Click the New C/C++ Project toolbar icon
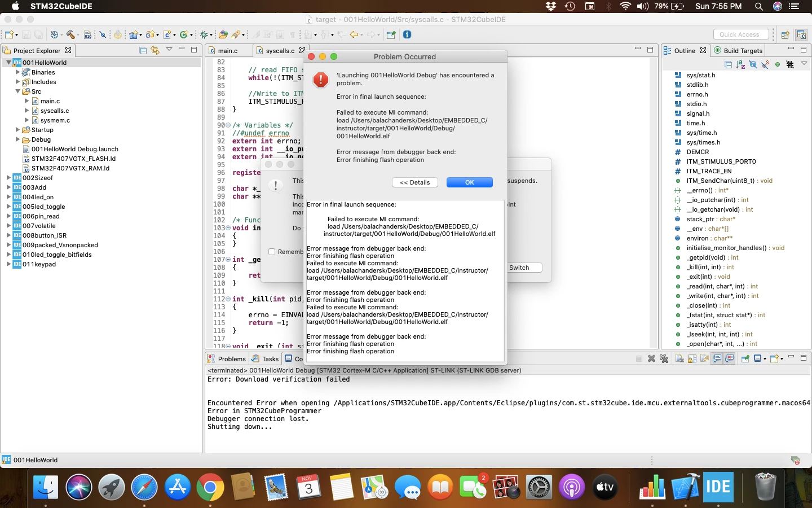 [134, 34]
